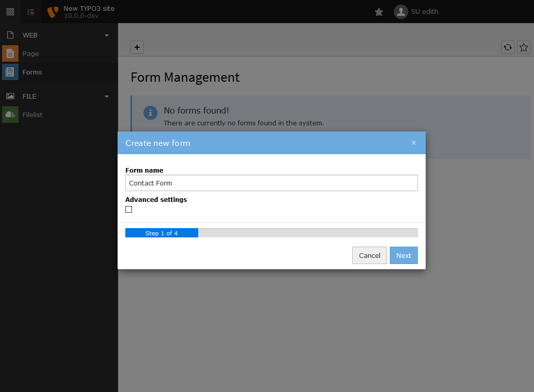The image size is (534, 392).
Task: Switch to the Page module
Action: [x=30, y=53]
